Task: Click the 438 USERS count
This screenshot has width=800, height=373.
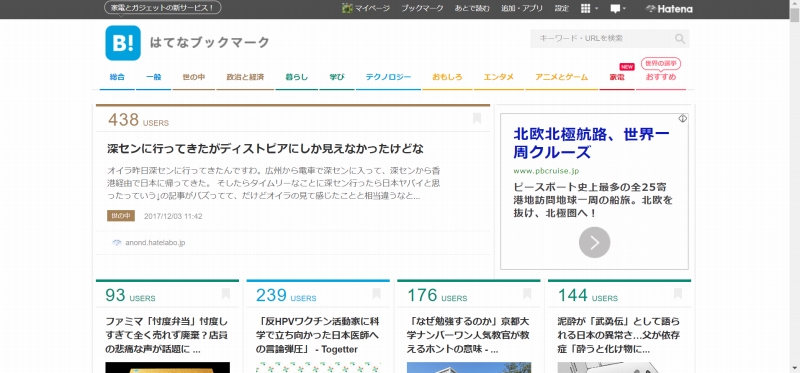Action: point(138,120)
